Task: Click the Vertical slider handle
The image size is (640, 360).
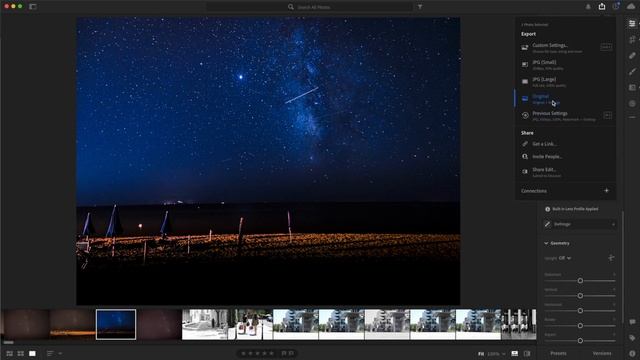Action: tap(580, 296)
